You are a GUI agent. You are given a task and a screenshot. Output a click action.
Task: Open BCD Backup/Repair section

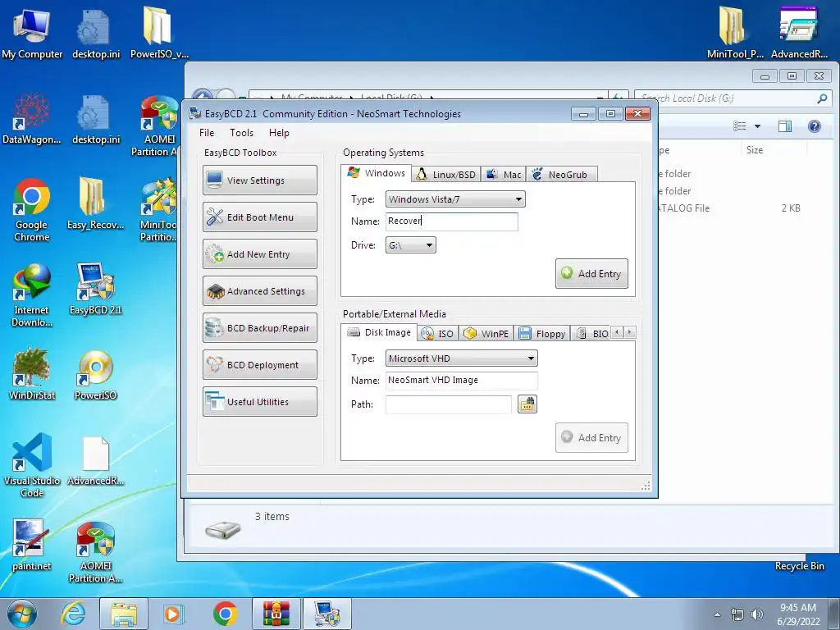point(260,328)
